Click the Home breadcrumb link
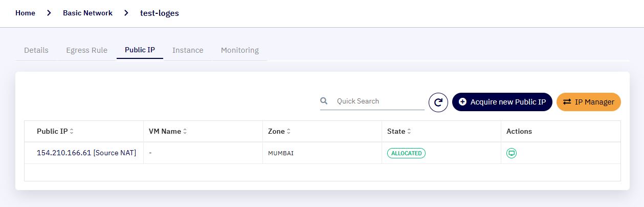 [25, 13]
